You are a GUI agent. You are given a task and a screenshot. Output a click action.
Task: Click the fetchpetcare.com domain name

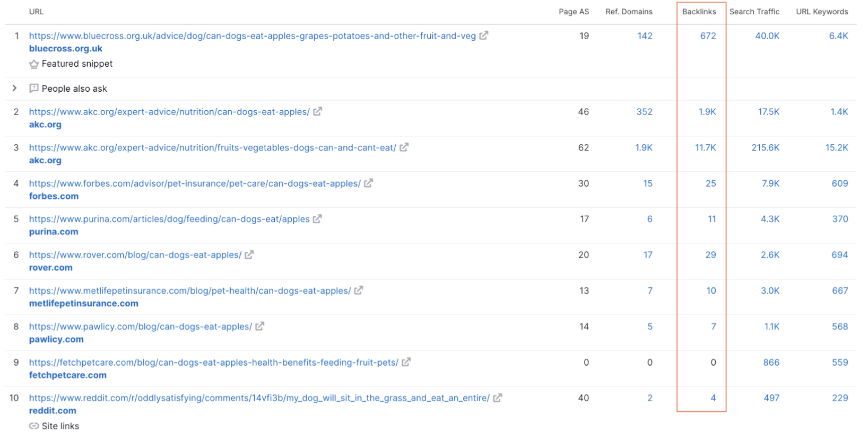click(x=68, y=375)
